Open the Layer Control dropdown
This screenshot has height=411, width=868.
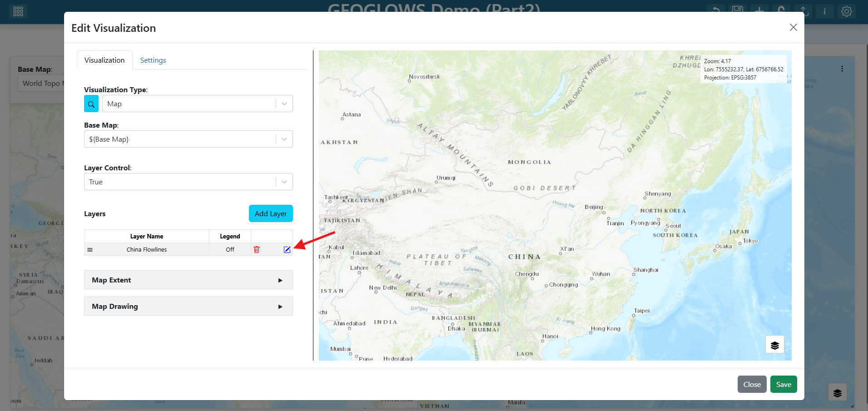click(188, 182)
